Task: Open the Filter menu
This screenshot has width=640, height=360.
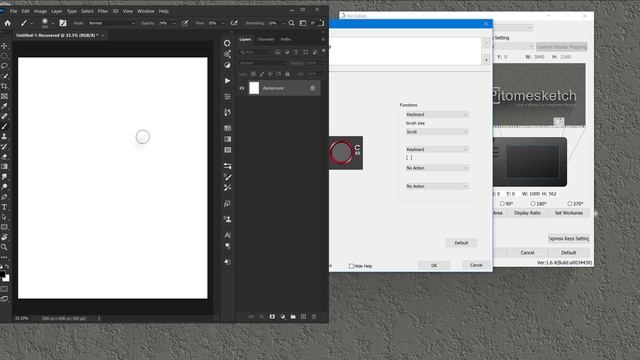Action: [103, 11]
